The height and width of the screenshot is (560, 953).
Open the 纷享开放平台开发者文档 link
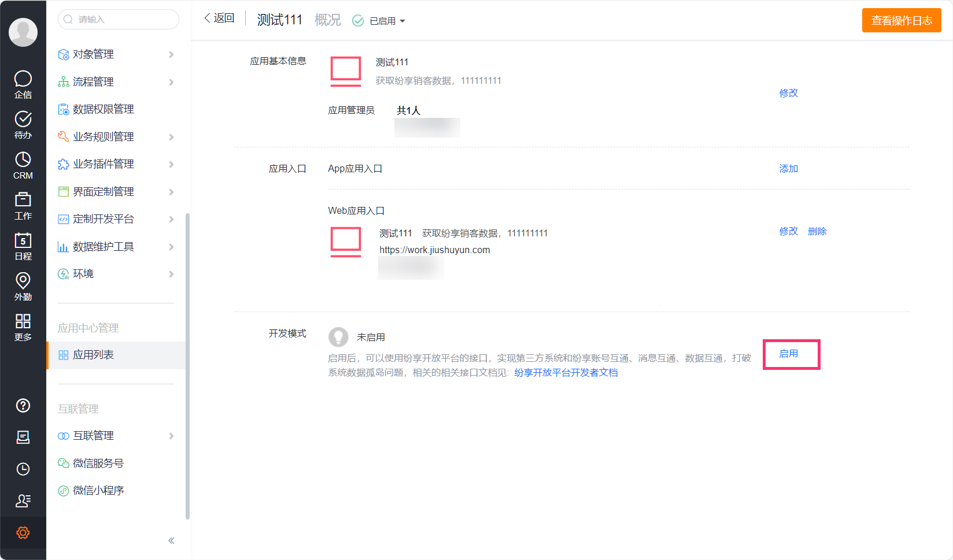click(x=566, y=373)
